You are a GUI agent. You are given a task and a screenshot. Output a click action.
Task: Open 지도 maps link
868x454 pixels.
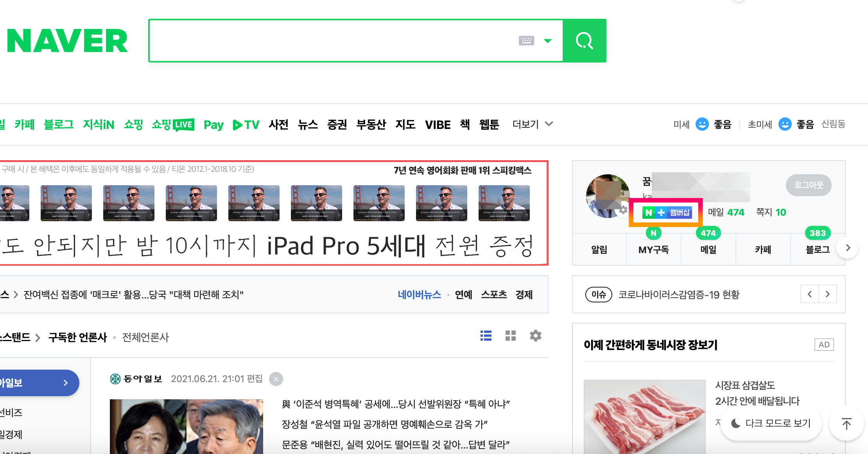tap(405, 125)
